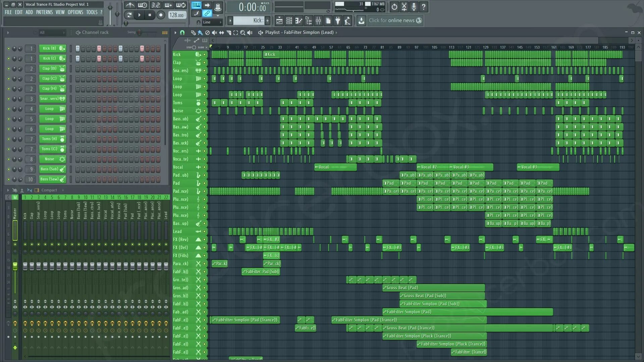Mute the Kick (B) channel
The image size is (644, 362).
8,49
